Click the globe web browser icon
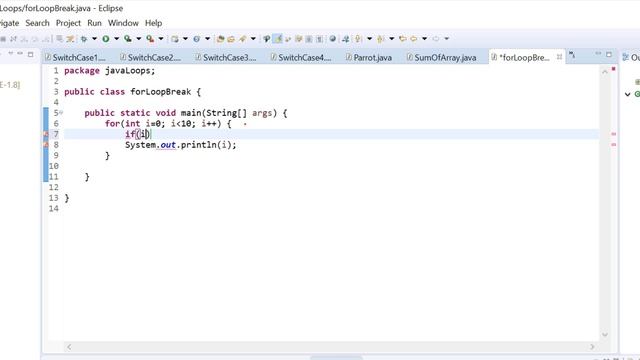Viewport: 640px width, 360px height. [333, 39]
